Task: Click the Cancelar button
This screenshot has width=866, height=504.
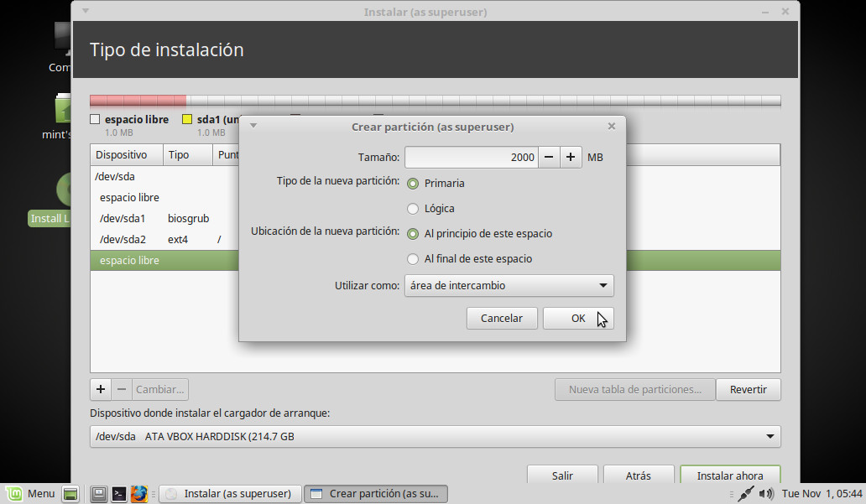Action: coord(501,318)
